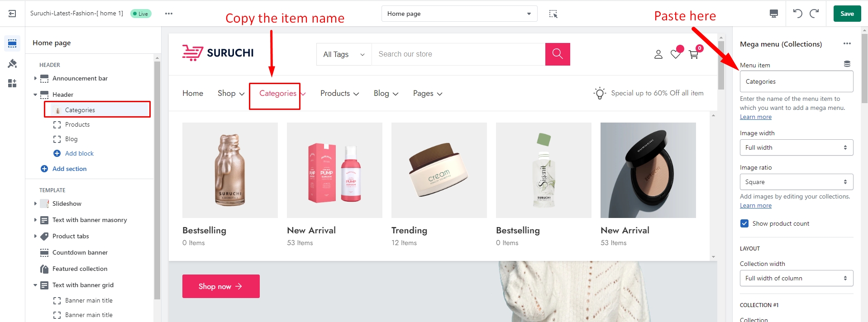Toggle the Show product count checkbox
The height and width of the screenshot is (322, 868).
pyautogui.click(x=744, y=223)
